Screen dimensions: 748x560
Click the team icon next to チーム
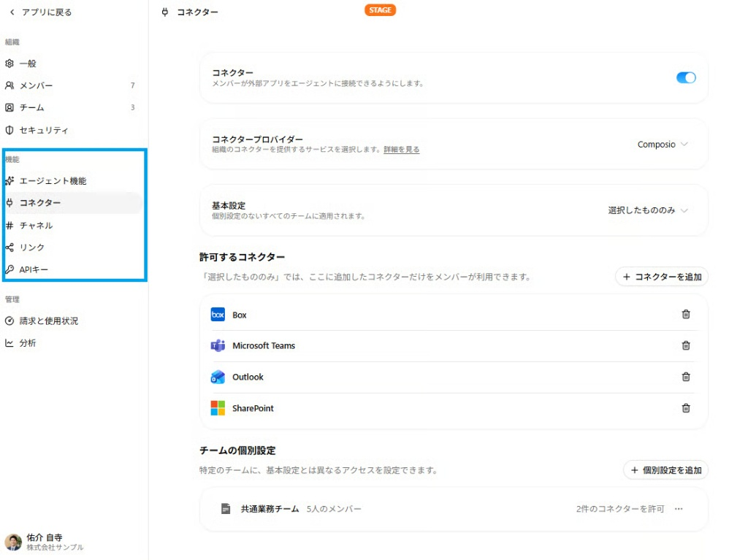click(9, 107)
